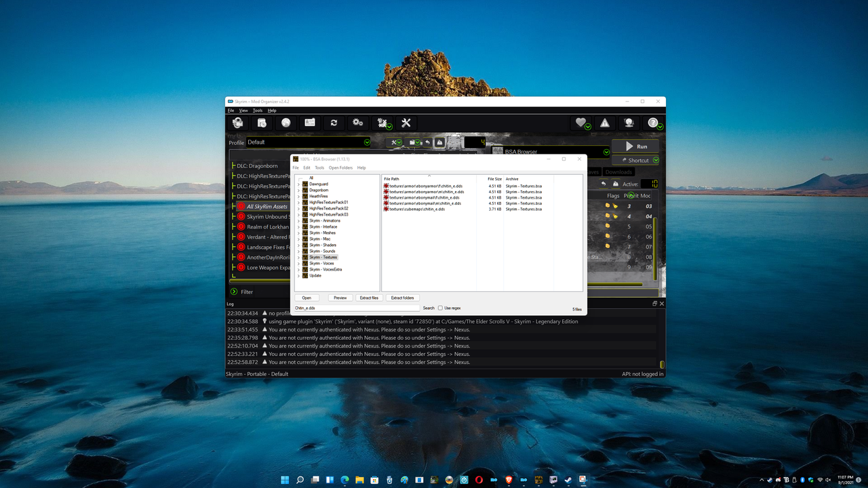Expand the Skyrim - Meshes tree node
The height and width of the screenshot is (488, 868).
click(x=298, y=233)
